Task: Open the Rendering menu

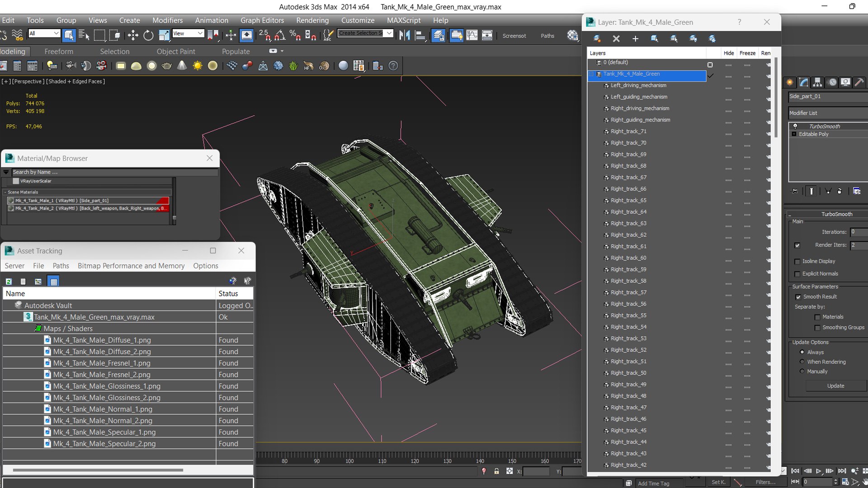Action: (312, 20)
